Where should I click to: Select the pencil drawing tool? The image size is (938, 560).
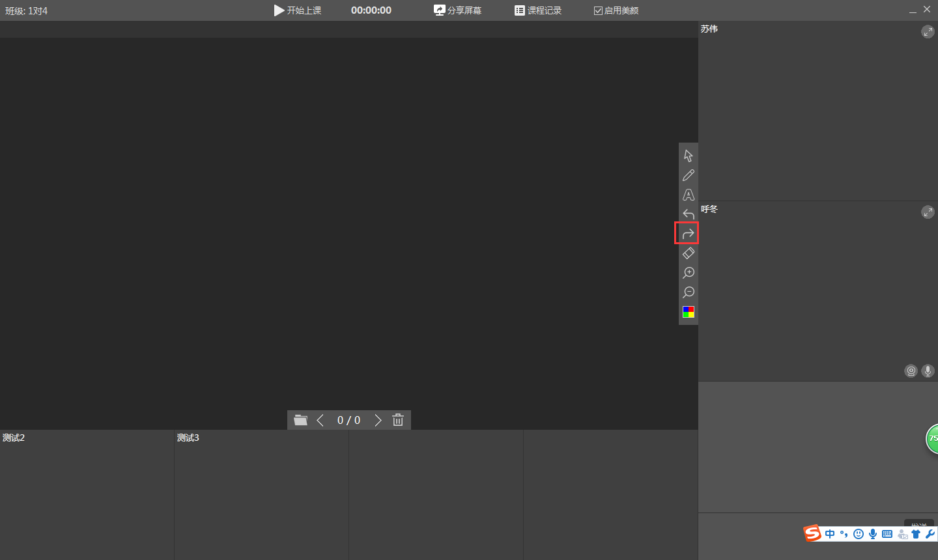pos(689,175)
